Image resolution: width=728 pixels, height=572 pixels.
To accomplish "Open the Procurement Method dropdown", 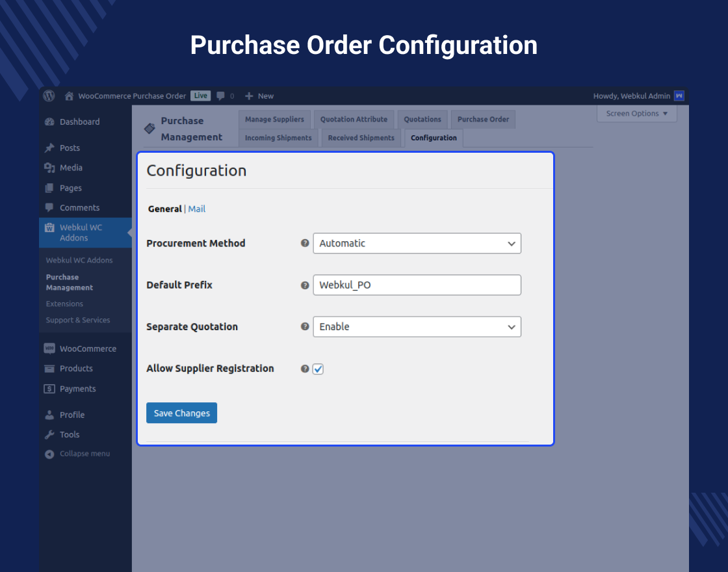I will (x=417, y=243).
